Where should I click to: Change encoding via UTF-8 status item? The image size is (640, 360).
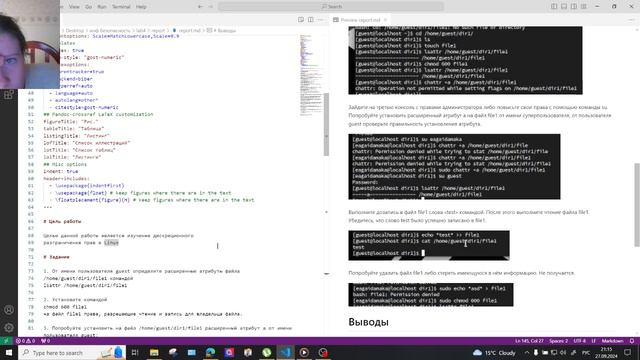[x=579, y=341]
